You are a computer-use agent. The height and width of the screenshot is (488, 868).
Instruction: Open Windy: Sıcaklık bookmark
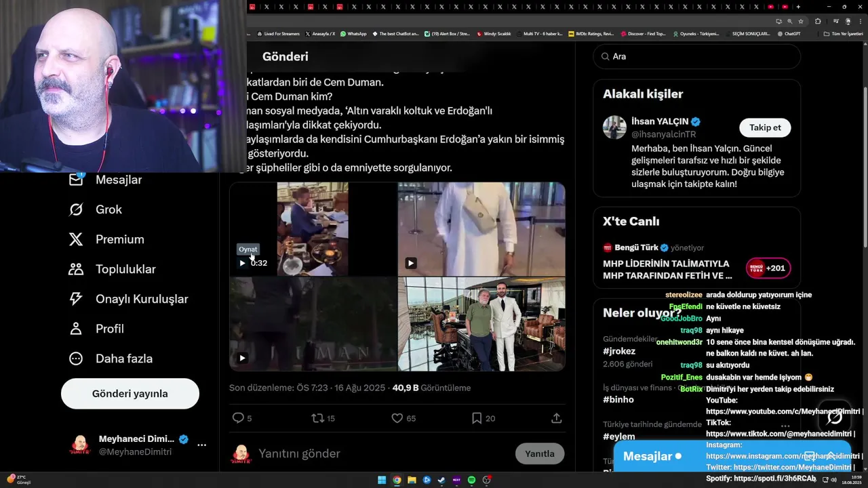pyautogui.click(x=494, y=33)
